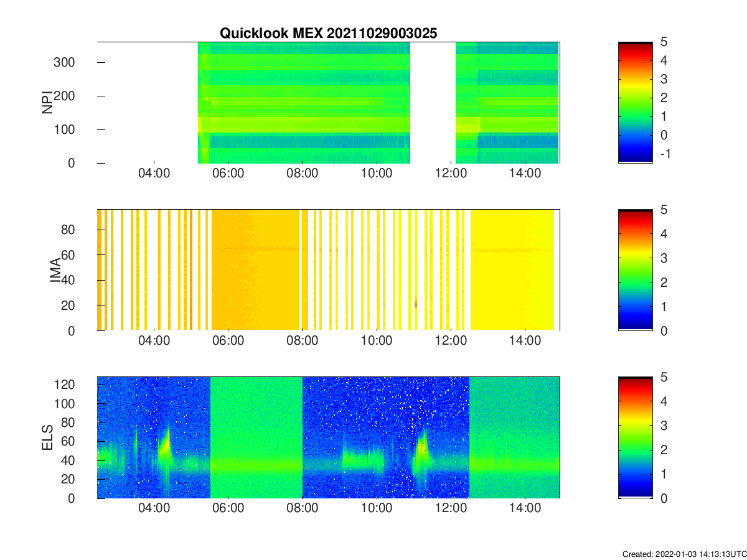Click the 5 value on NPI color scale
The height and width of the screenshot is (560, 747).
664,42
